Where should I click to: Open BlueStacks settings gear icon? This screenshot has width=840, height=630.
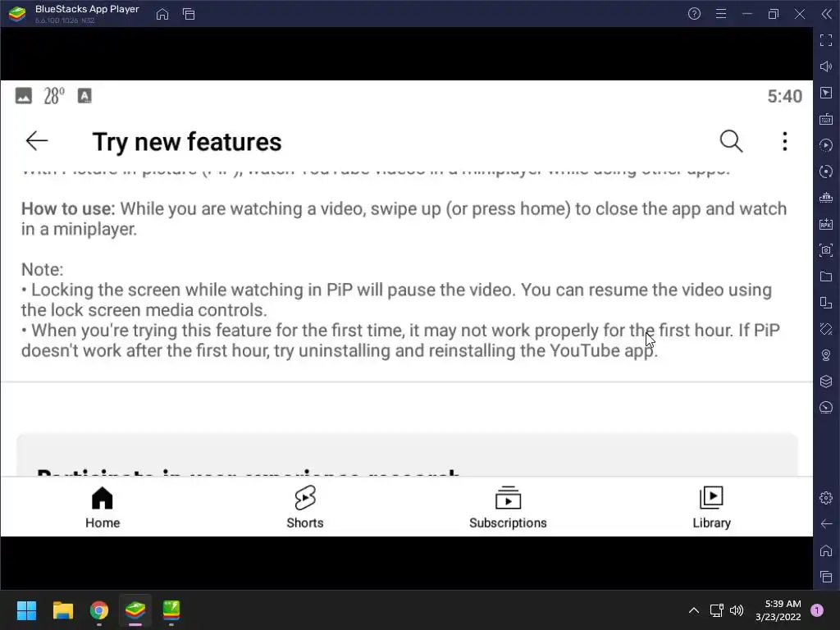point(826,498)
